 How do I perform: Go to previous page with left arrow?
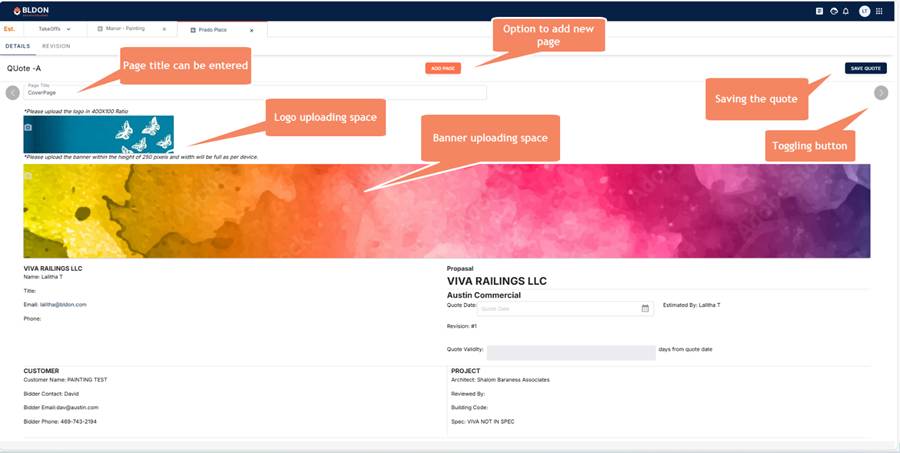coord(12,93)
